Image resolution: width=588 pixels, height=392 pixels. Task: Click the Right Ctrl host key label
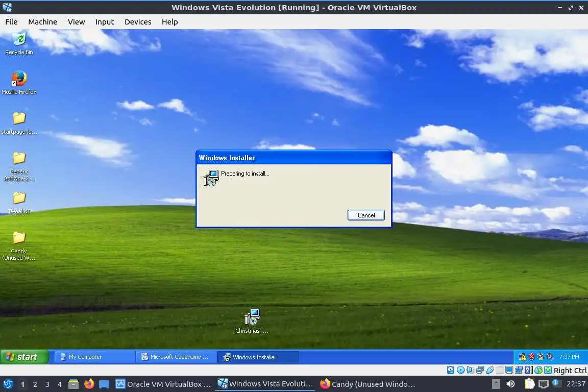coord(570,370)
